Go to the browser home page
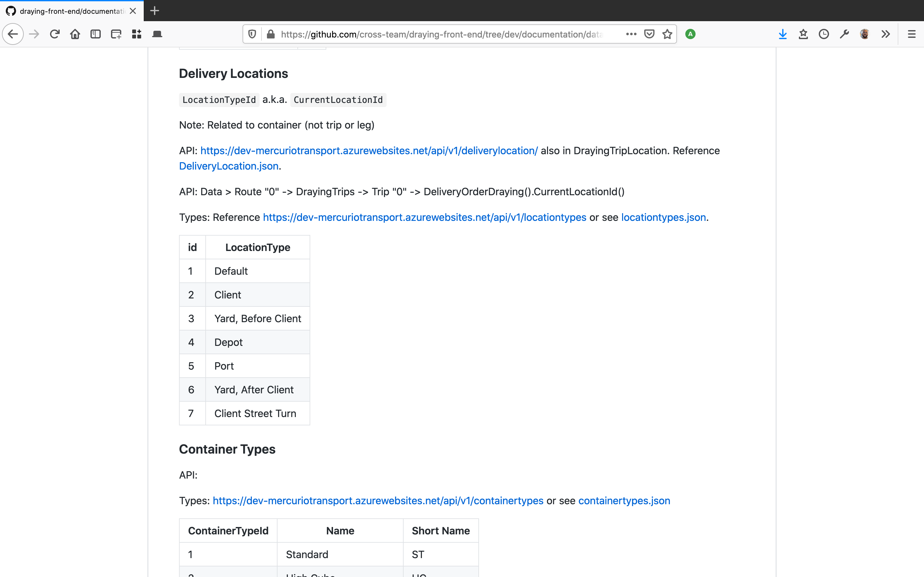The image size is (924, 577). (75, 34)
